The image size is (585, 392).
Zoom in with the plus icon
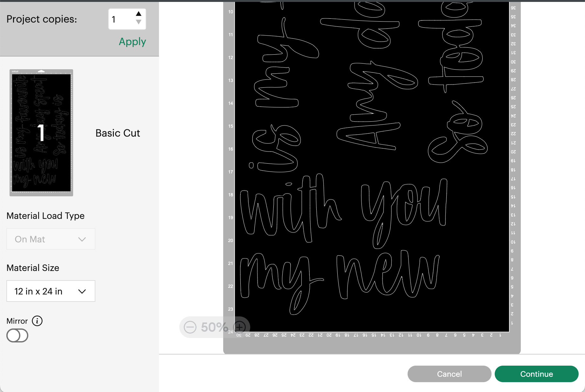[239, 327]
